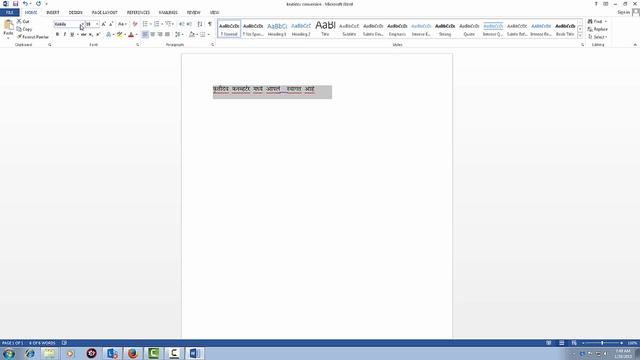Open the borders dropdown
Image resolution: width=640 pixels, height=360 pixels.
tap(208, 35)
